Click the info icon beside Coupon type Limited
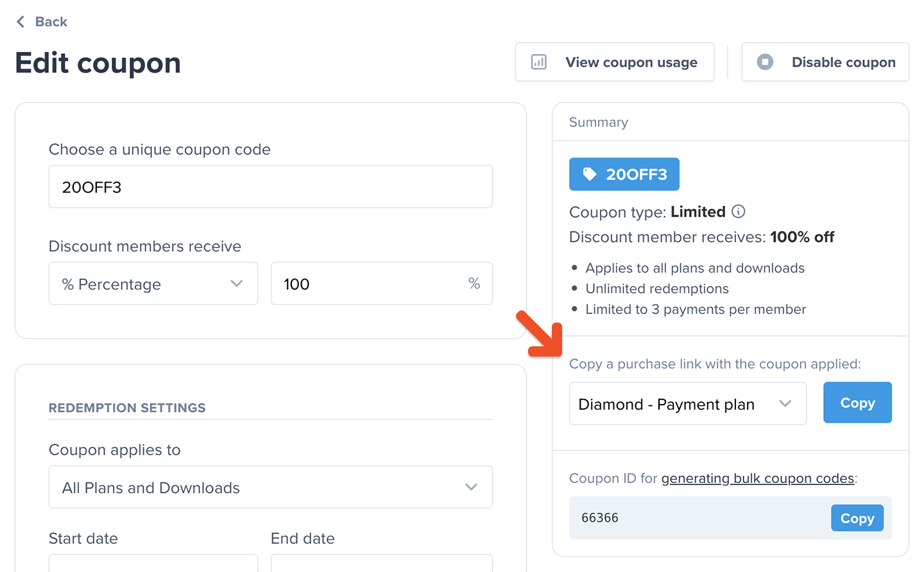 (x=739, y=212)
